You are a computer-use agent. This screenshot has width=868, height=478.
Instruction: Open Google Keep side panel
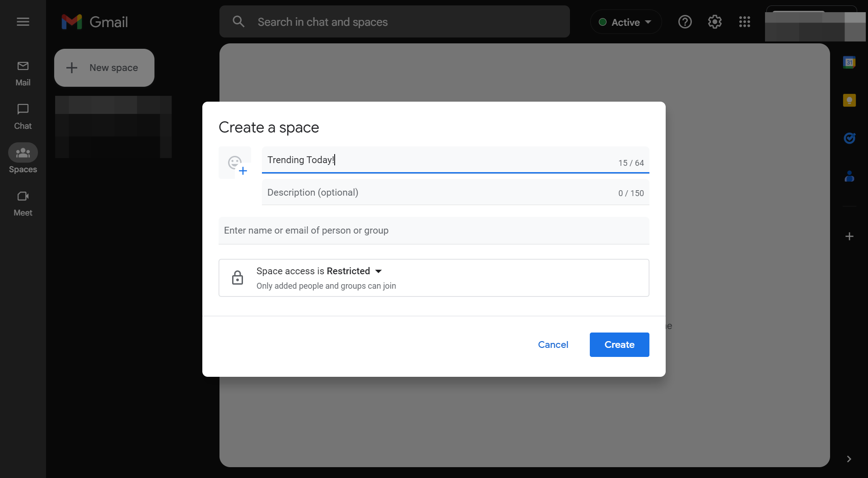(849, 100)
